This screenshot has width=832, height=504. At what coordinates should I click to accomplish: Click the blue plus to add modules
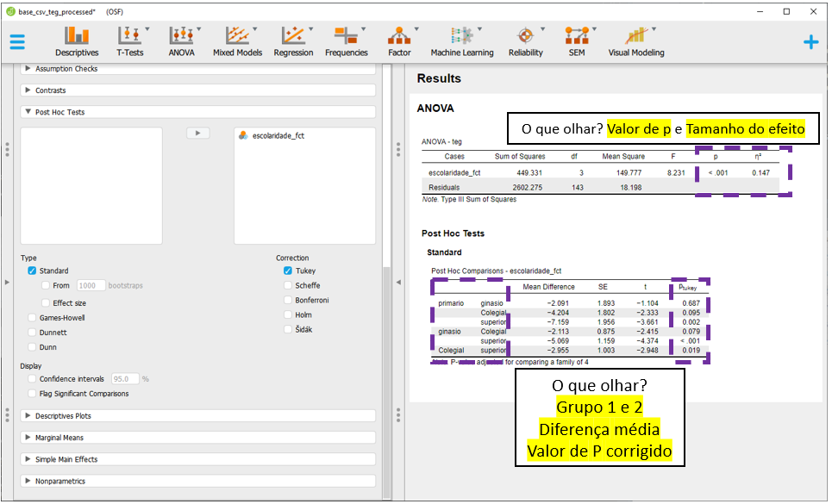click(810, 42)
